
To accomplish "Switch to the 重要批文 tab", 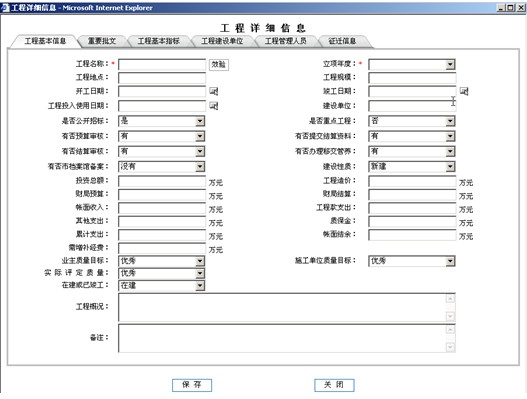I will [x=102, y=41].
